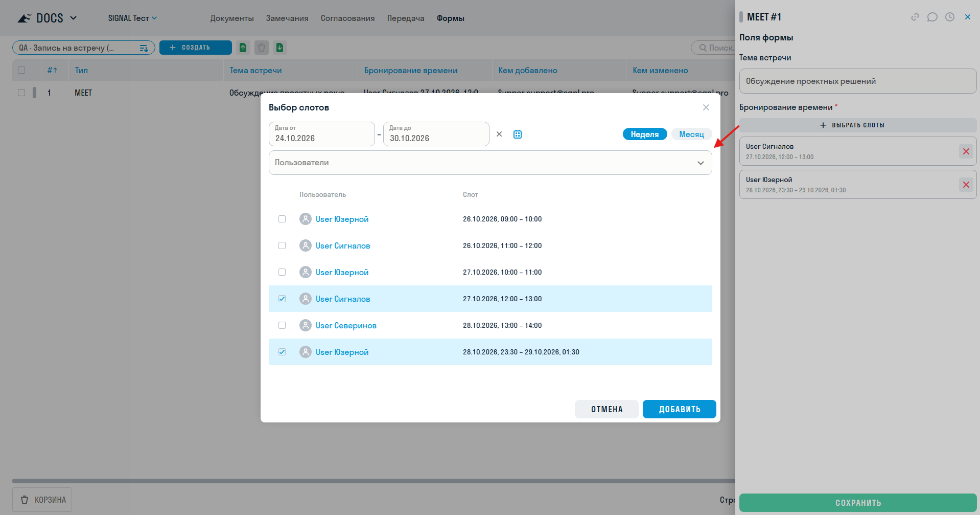Viewport: 980px width, 515px height.
Task: Select the MEET row checkbox
Action: [x=21, y=93]
